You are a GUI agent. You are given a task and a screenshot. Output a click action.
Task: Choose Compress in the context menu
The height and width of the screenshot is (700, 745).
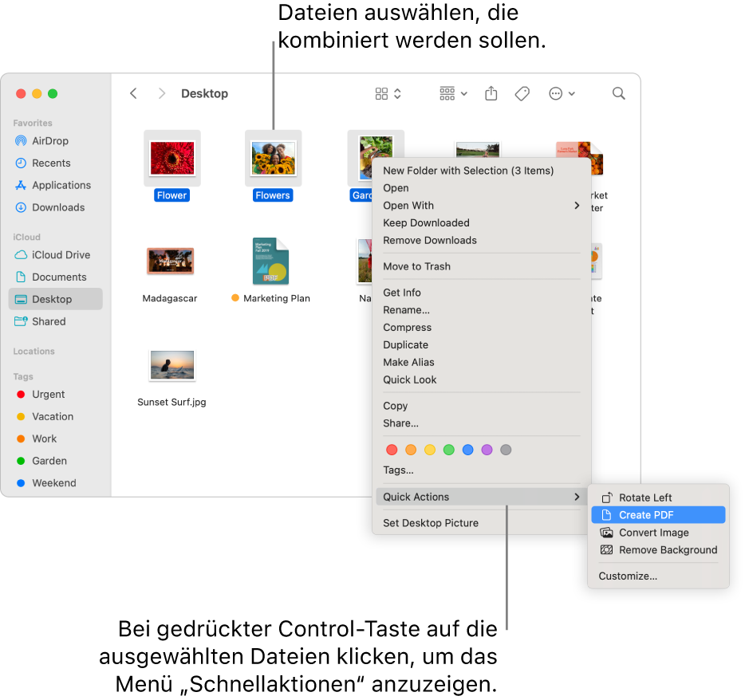[x=481, y=328]
